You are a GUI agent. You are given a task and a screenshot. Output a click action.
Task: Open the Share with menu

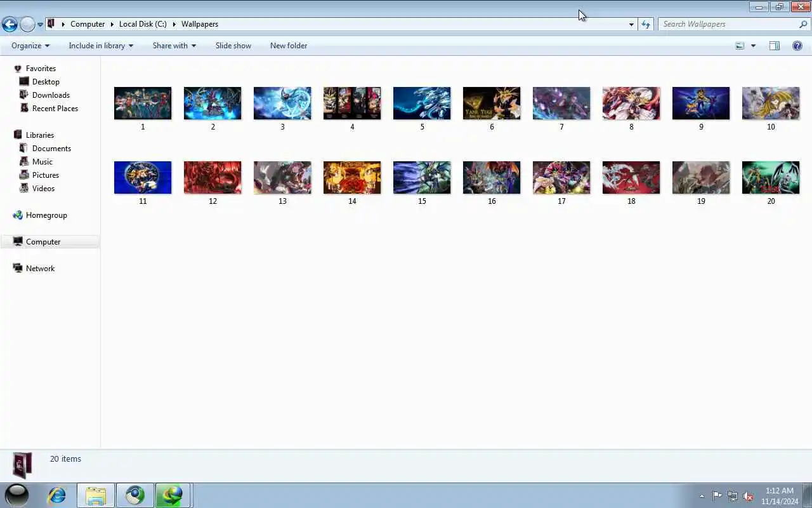click(x=174, y=46)
